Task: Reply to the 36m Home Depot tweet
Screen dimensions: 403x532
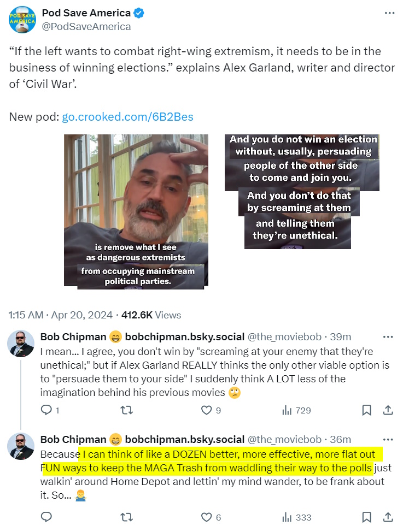Action: click(46, 517)
